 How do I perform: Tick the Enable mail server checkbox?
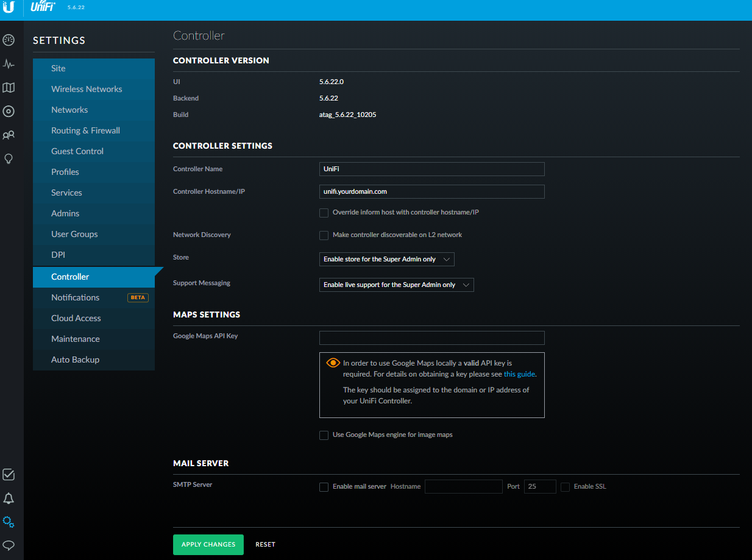tap(324, 487)
